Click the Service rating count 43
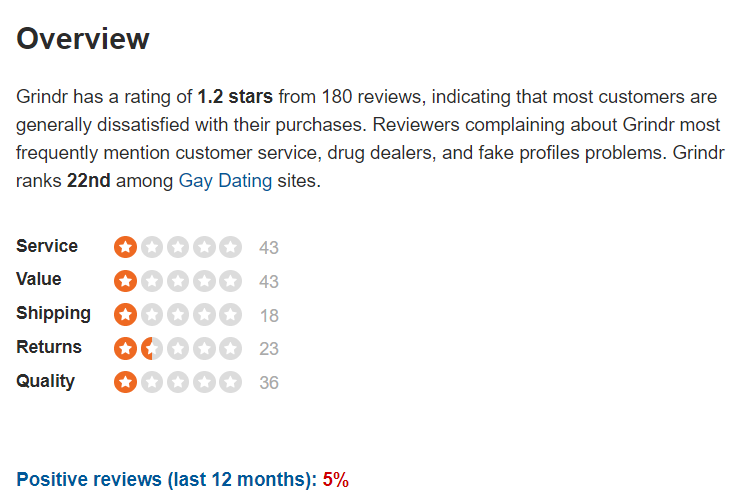The height and width of the screenshot is (497, 732). (x=269, y=247)
